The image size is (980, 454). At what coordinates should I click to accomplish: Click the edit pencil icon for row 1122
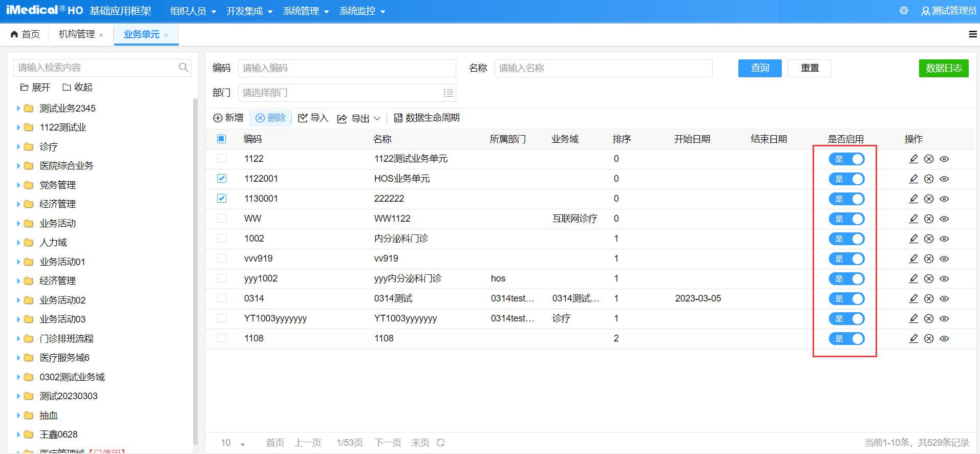pyautogui.click(x=913, y=159)
